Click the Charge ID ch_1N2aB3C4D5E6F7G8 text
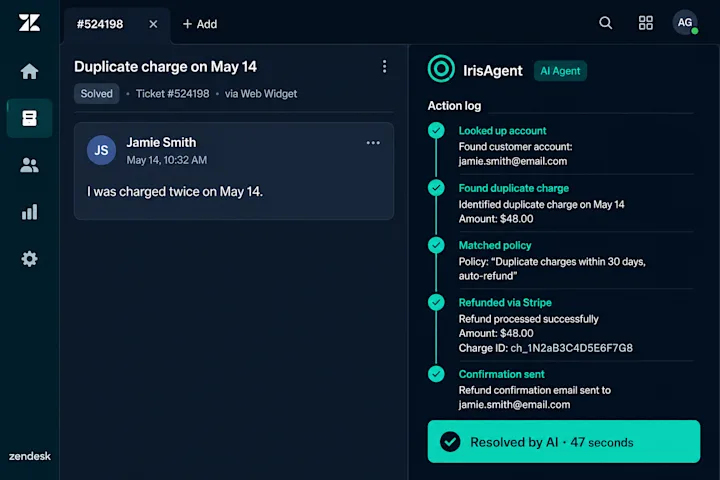This screenshot has width=720, height=480. click(546, 348)
